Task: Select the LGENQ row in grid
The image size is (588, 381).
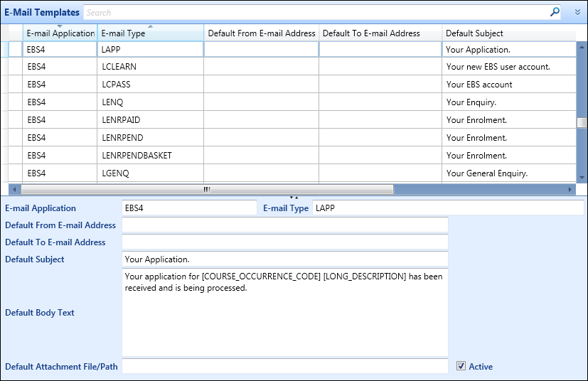Action: coord(292,173)
